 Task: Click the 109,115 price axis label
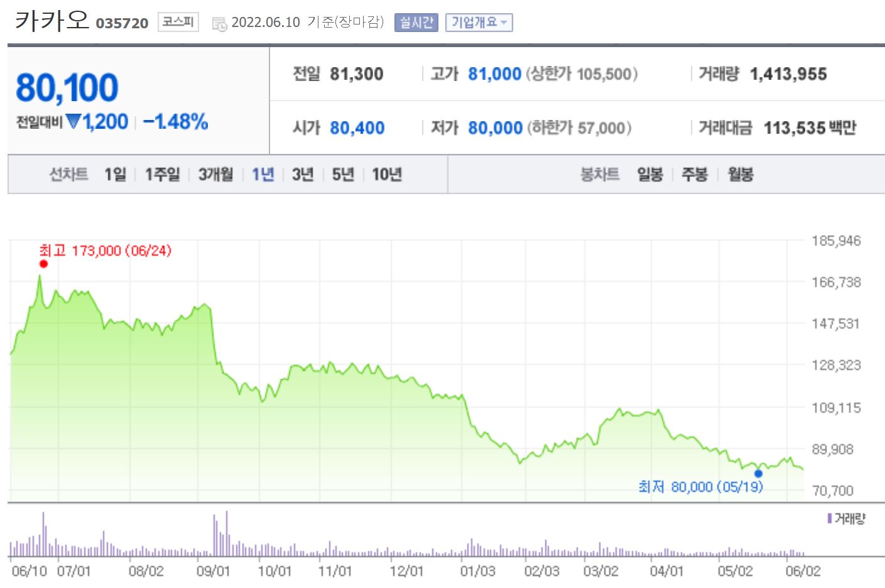click(x=836, y=408)
